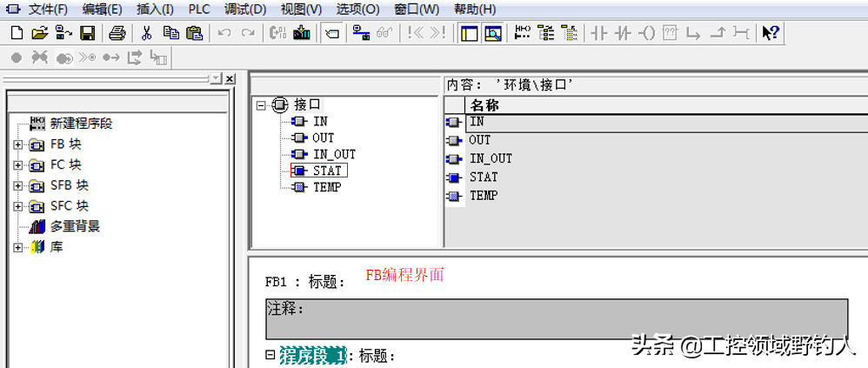Select STAT in the interface tree
The width and height of the screenshot is (868, 368).
(x=327, y=171)
